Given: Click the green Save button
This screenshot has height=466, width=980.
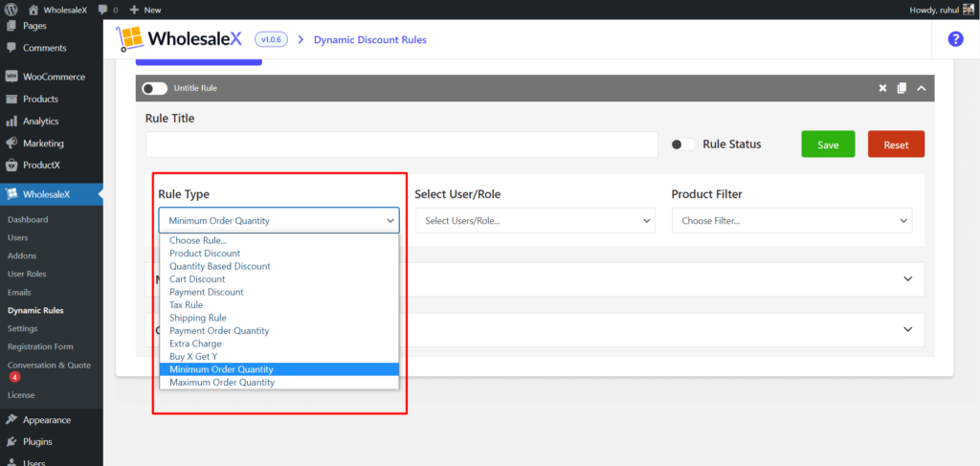Looking at the screenshot, I should coord(828,144).
